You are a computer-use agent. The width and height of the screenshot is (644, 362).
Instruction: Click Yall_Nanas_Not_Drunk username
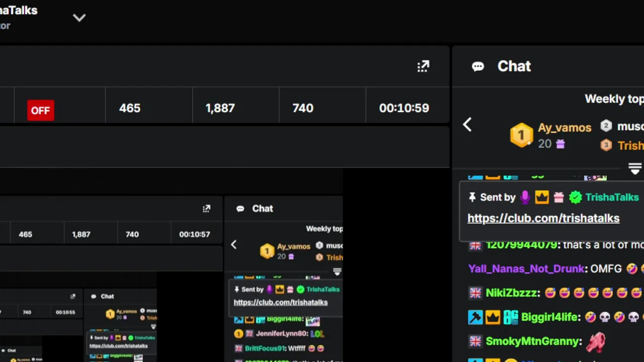pyautogui.click(x=527, y=269)
